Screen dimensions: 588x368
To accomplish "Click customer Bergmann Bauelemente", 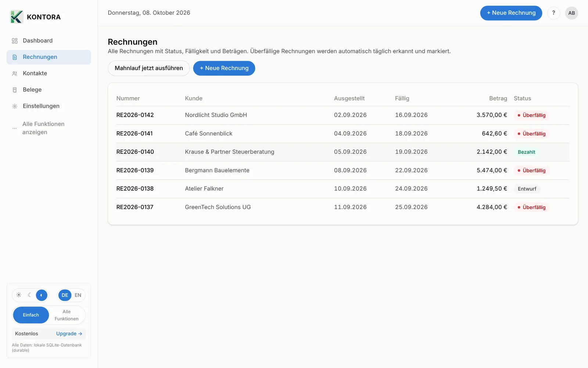I will [217, 170].
